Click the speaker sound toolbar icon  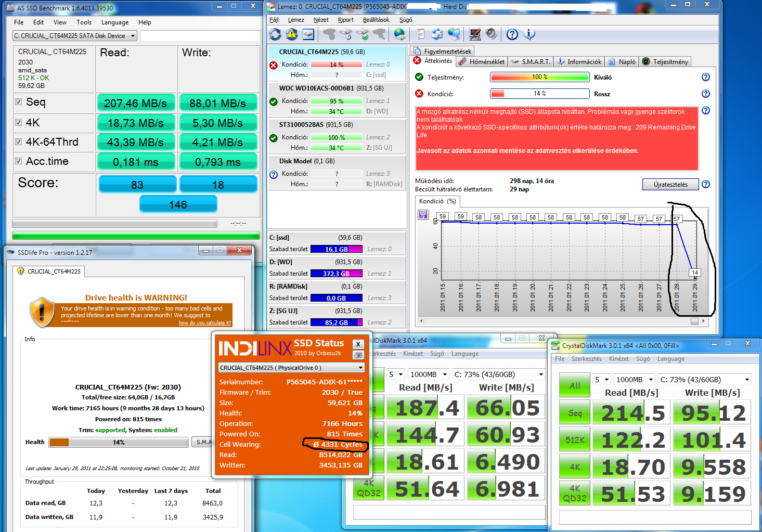click(492, 34)
